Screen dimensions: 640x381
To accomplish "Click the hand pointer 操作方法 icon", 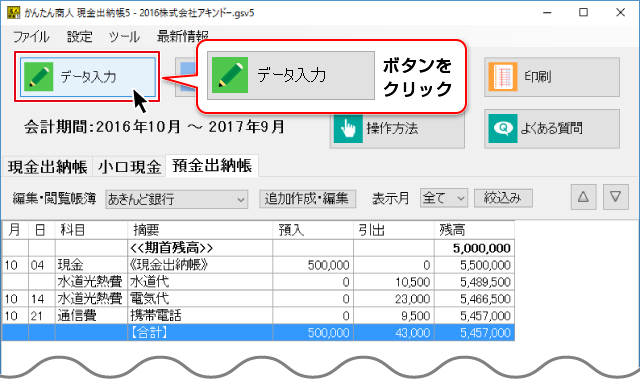I will [x=348, y=128].
